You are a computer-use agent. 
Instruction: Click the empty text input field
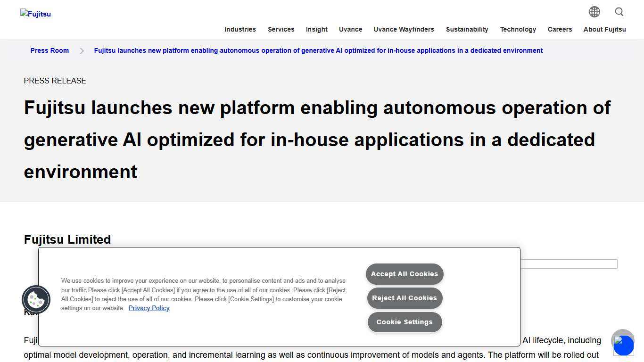566,264
